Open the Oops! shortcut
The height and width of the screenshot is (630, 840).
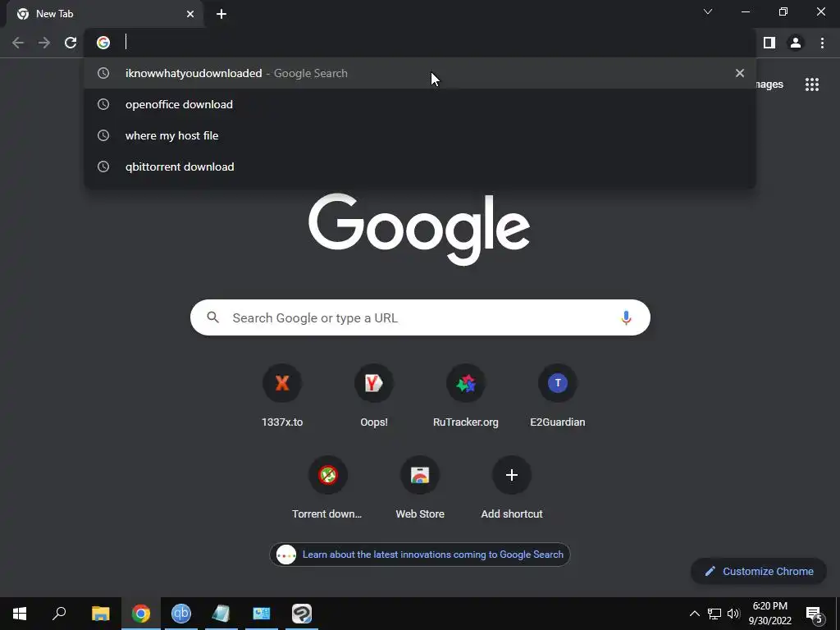tap(374, 395)
